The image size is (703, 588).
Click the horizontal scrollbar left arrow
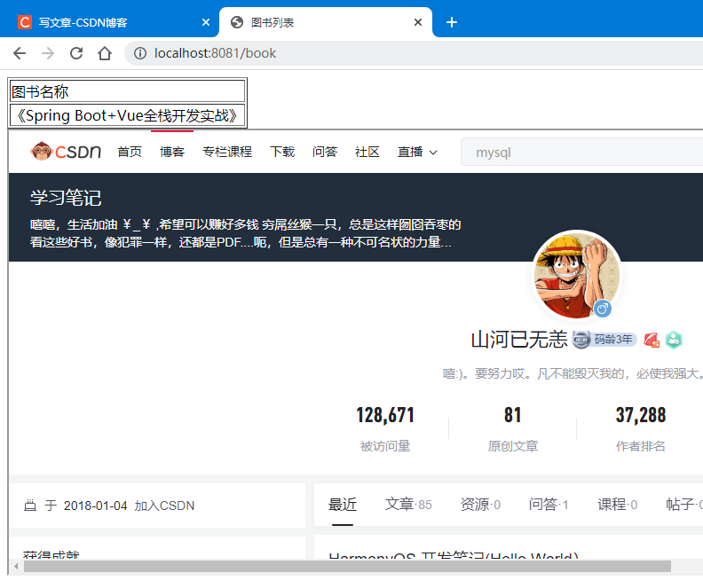(16, 567)
